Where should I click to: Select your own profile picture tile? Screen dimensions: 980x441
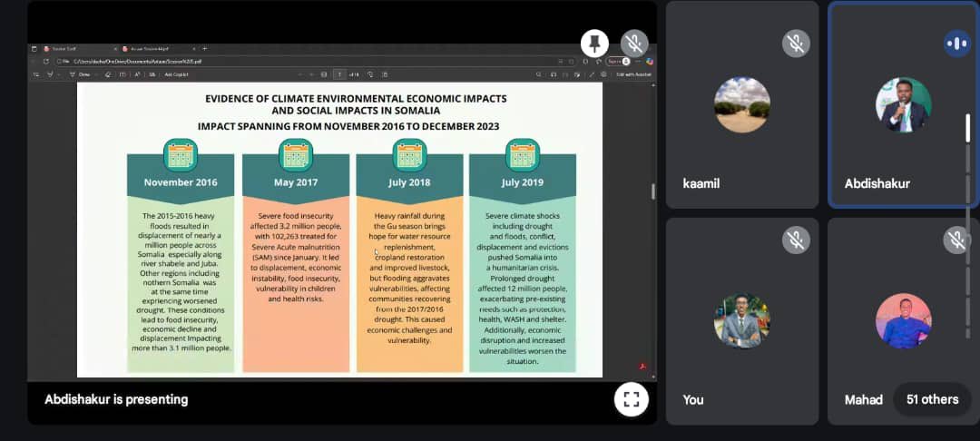[x=742, y=320]
